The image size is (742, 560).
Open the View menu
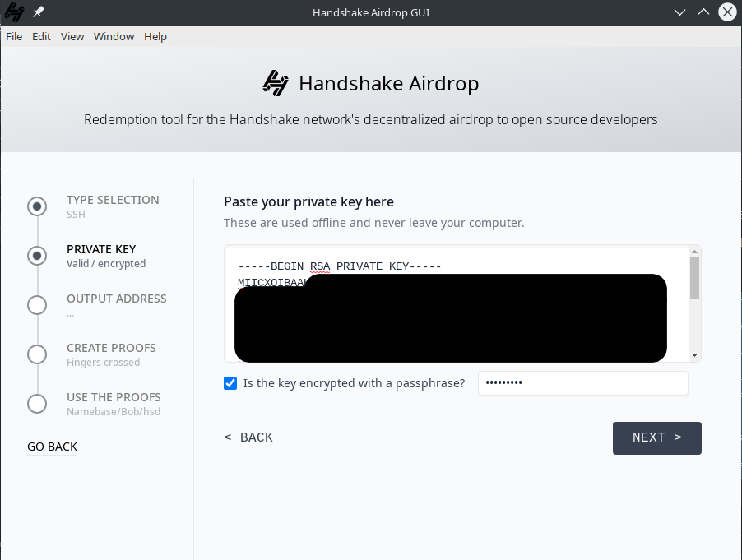72,36
